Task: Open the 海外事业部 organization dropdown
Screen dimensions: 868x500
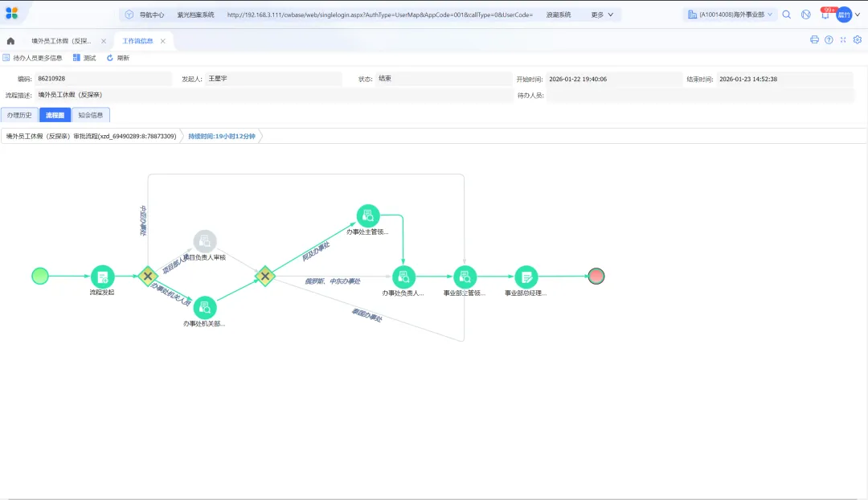Action: tap(730, 15)
